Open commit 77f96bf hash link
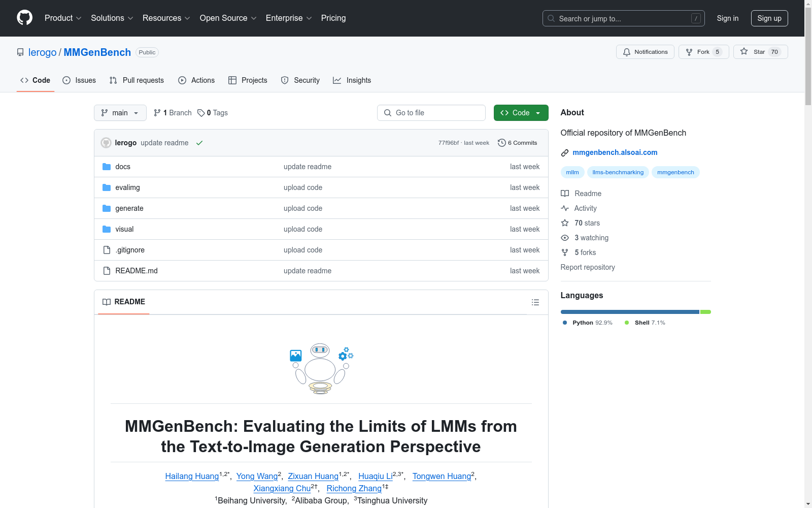 coord(449,143)
